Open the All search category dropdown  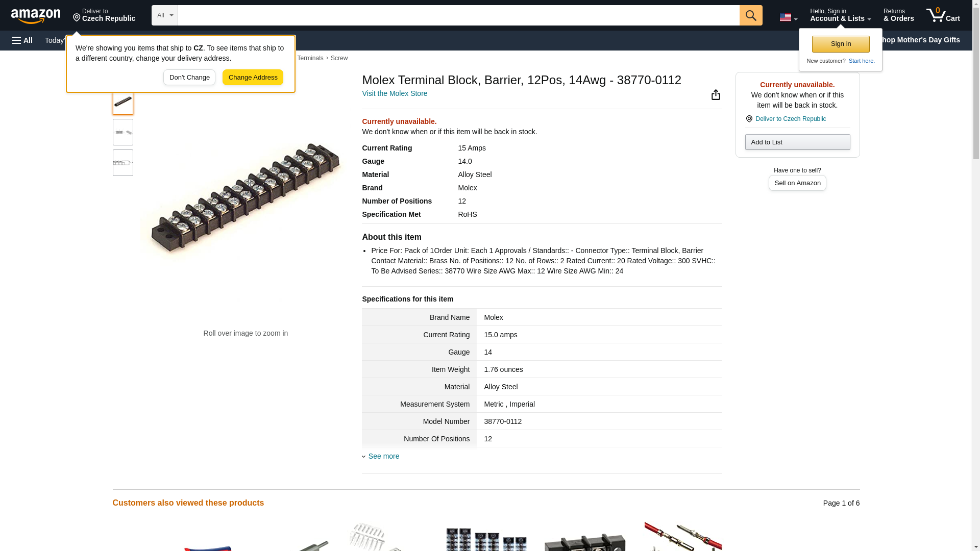point(164,15)
